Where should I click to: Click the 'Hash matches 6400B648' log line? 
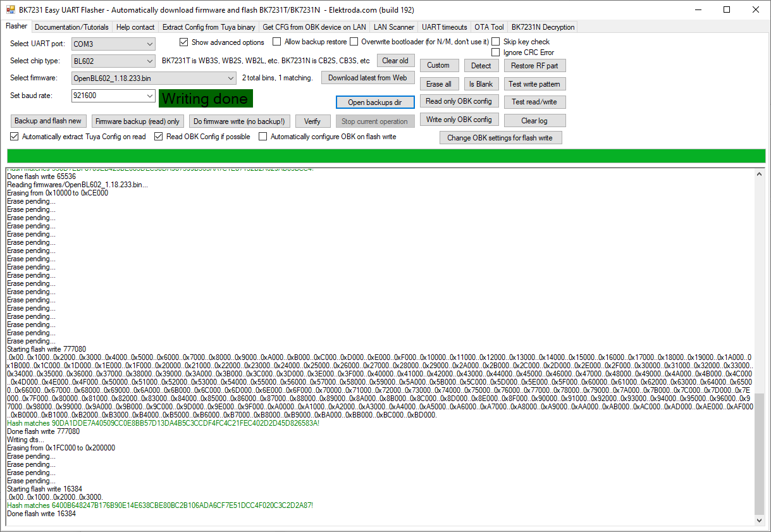[159, 505]
